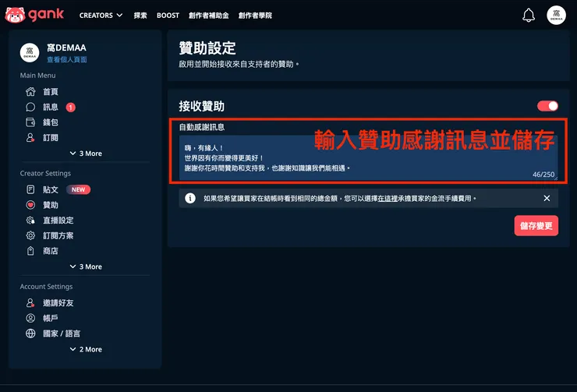Click the chat bubble icon for 訊息

pyautogui.click(x=30, y=107)
